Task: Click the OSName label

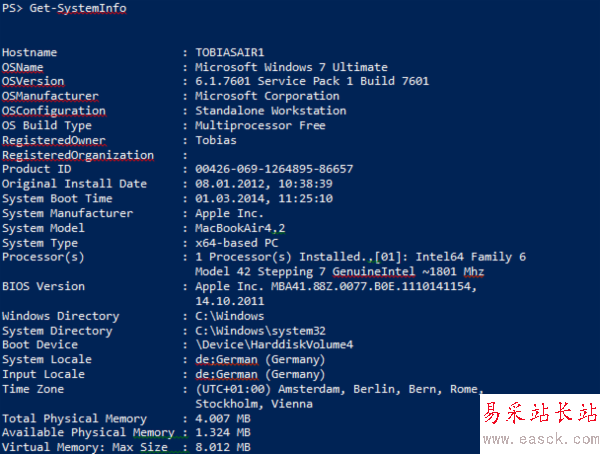Action: tap(23, 67)
